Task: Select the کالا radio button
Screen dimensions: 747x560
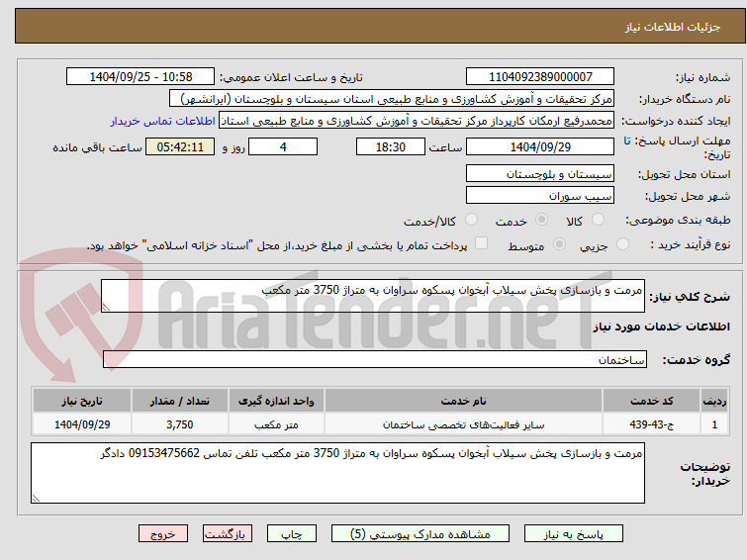Action: click(x=598, y=220)
